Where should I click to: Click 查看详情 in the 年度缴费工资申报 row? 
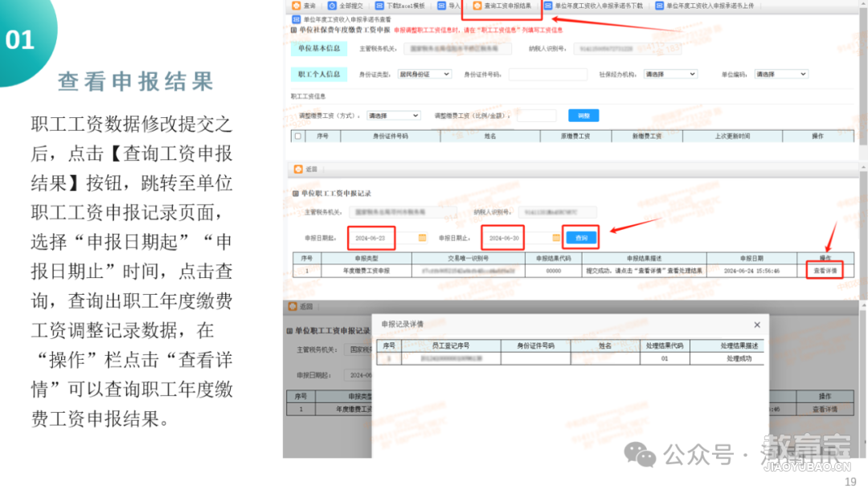point(825,271)
